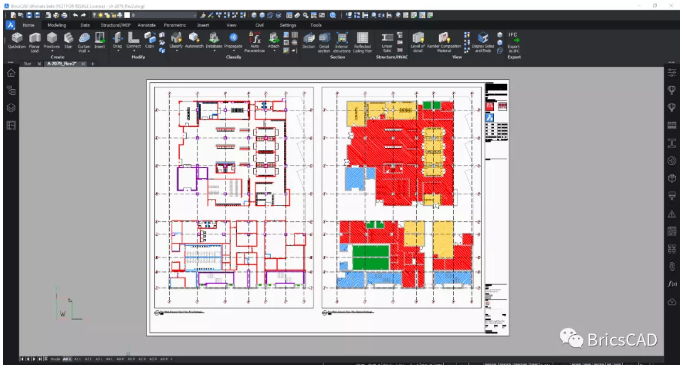Choose the Curtain Wall tool
Image resolution: width=683 pixels, height=365 pixels.
(x=84, y=42)
